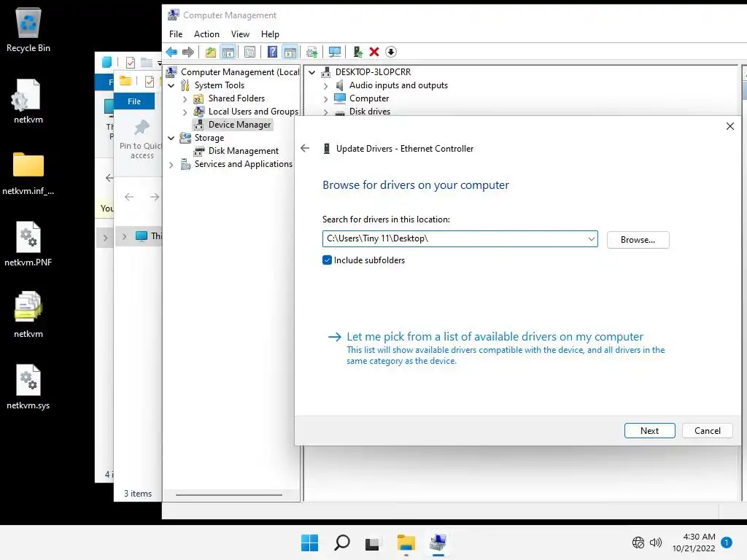This screenshot has height=560, width=747.
Task: Click the console tree horizontal scrollbar
Action: coord(228,495)
